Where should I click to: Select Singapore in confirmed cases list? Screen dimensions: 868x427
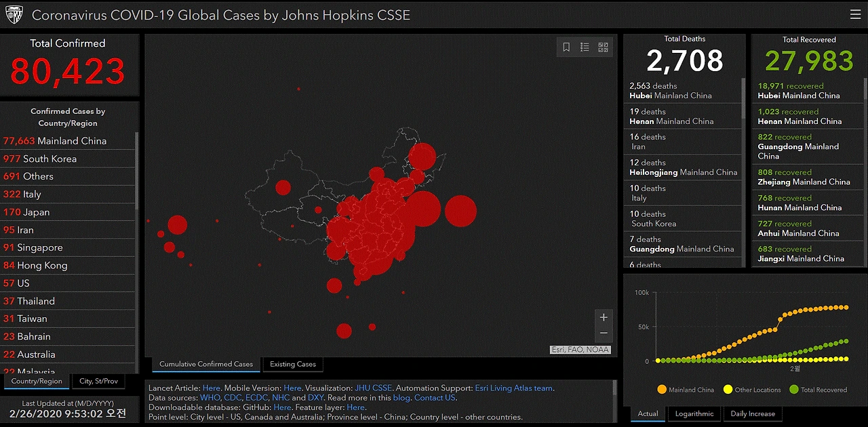click(x=68, y=247)
